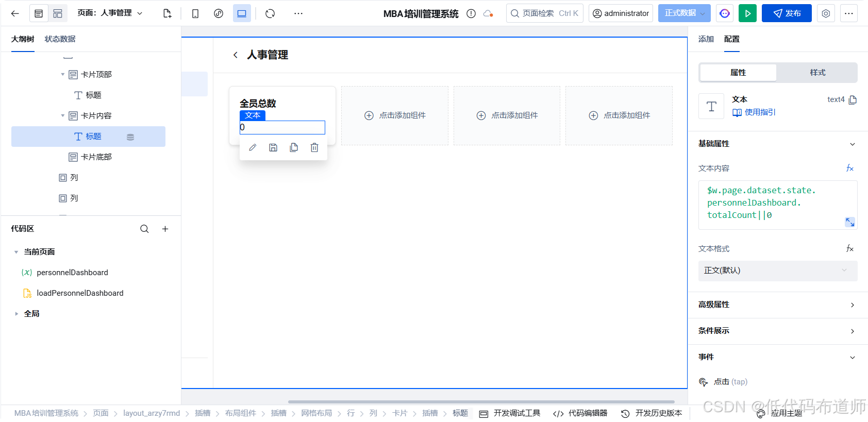Click the administrator account button

coord(621,13)
